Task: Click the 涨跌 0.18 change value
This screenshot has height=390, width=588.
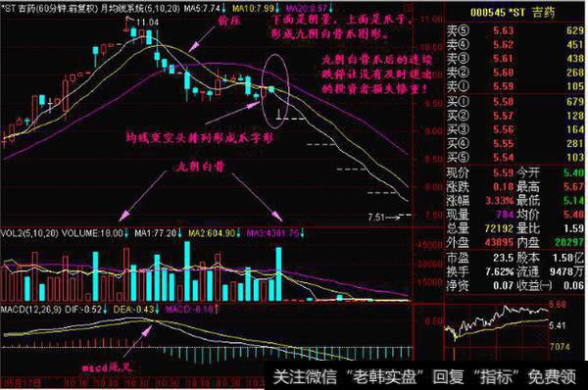Action: (480, 187)
